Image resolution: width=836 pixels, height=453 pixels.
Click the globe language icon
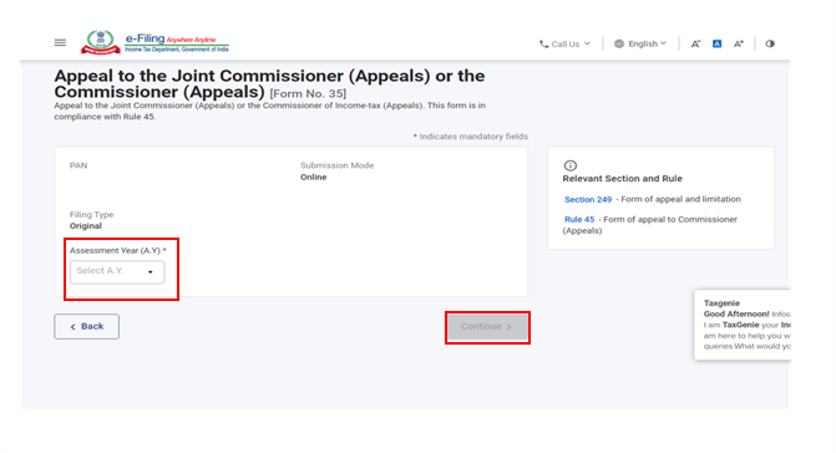(619, 44)
